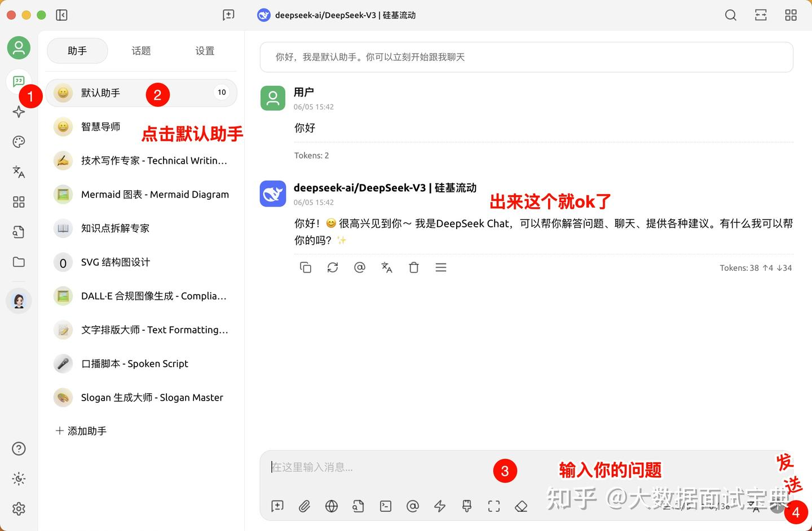Click the new topic icon in the input toolbar

(x=277, y=506)
